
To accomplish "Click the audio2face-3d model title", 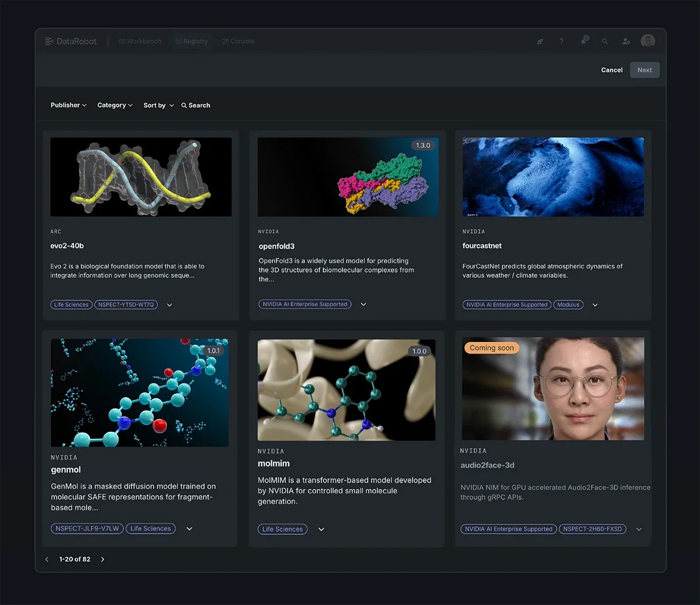I will [x=487, y=465].
